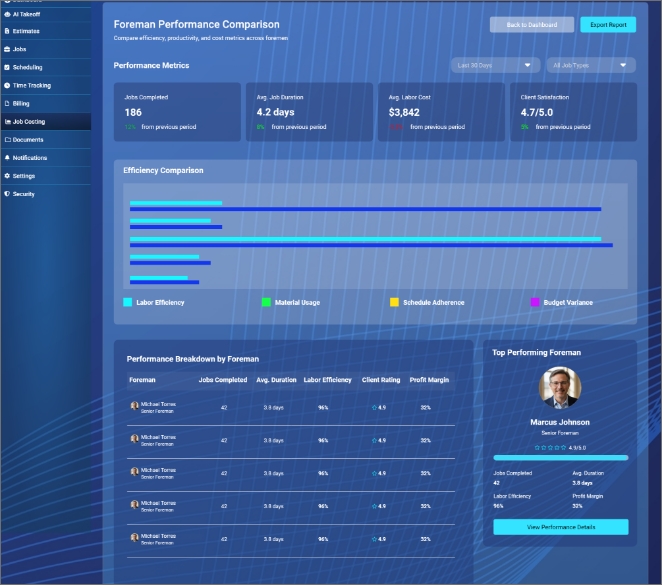The width and height of the screenshot is (662, 585).
Task: Click View Performance Details button
Action: coord(561,527)
